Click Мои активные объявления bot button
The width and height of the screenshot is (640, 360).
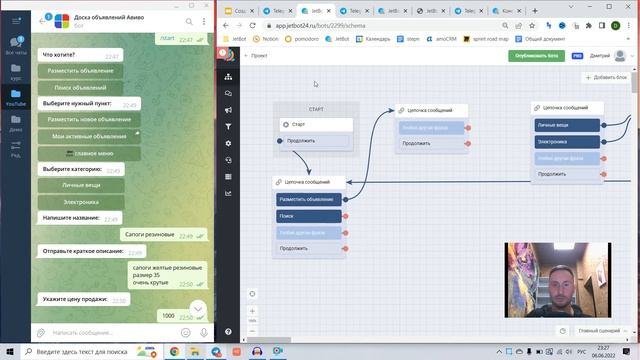click(89, 136)
